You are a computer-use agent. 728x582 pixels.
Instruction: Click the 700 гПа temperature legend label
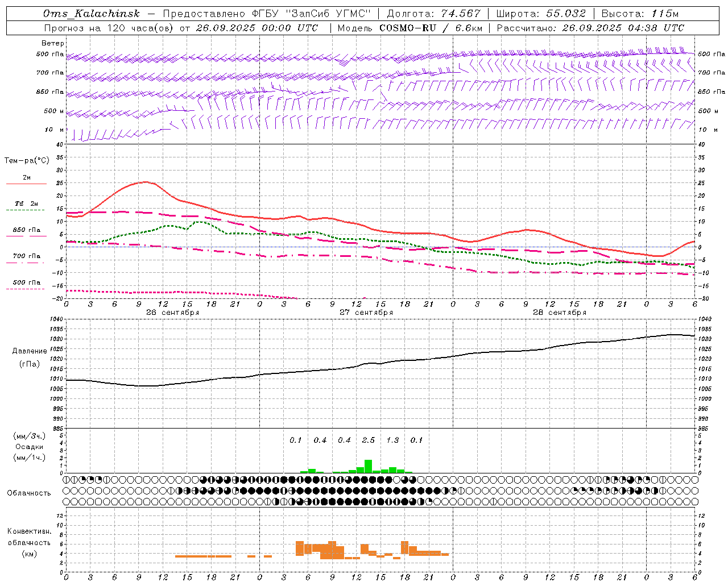(x=27, y=256)
